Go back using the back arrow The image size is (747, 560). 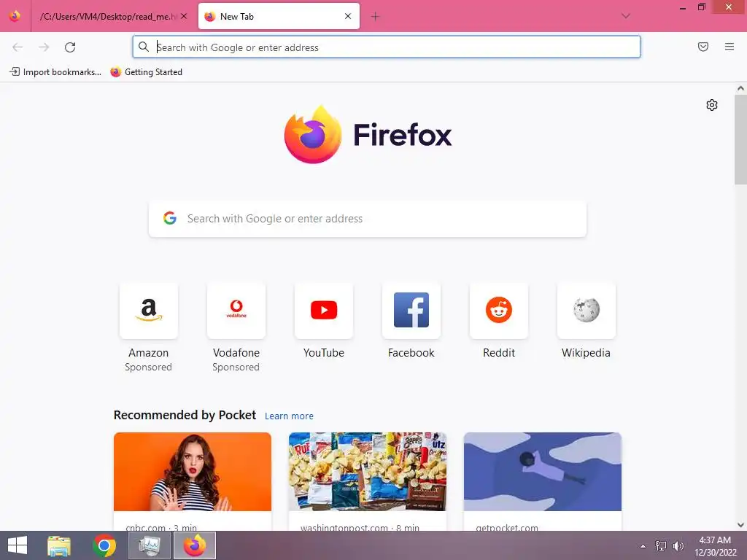18,47
